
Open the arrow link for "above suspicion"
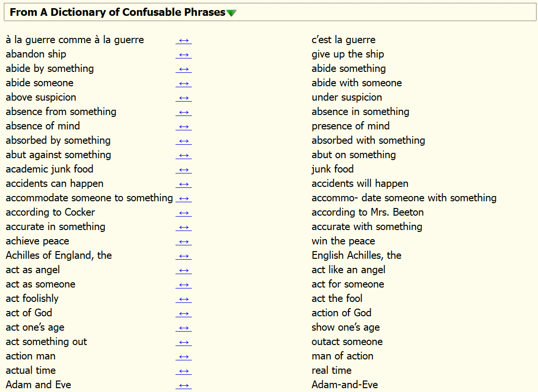pyautogui.click(x=184, y=98)
